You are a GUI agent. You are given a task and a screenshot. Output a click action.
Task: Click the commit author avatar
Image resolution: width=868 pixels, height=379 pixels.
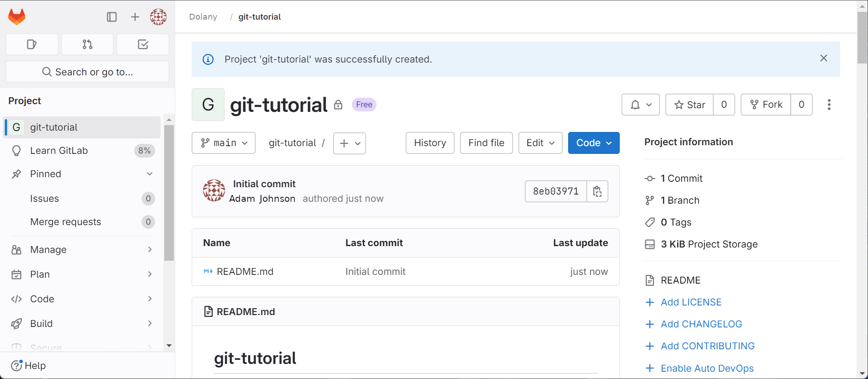tap(214, 190)
